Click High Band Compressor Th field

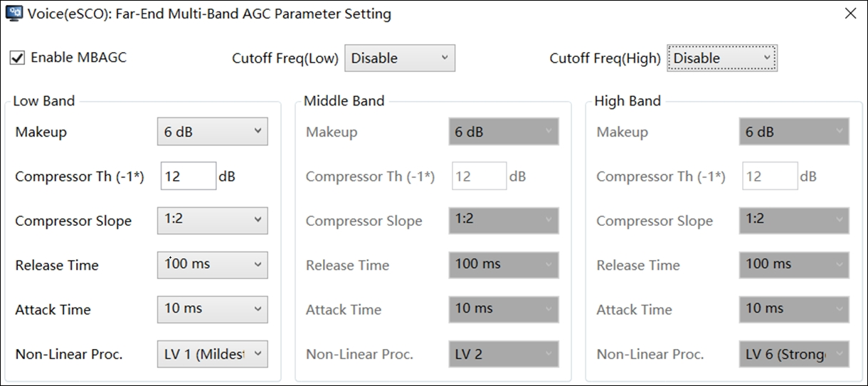tap(770, 176)
